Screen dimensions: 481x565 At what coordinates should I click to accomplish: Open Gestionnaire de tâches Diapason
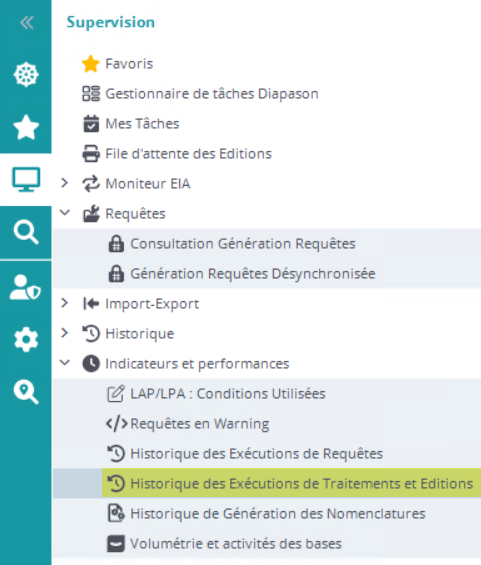click(212, 94)
